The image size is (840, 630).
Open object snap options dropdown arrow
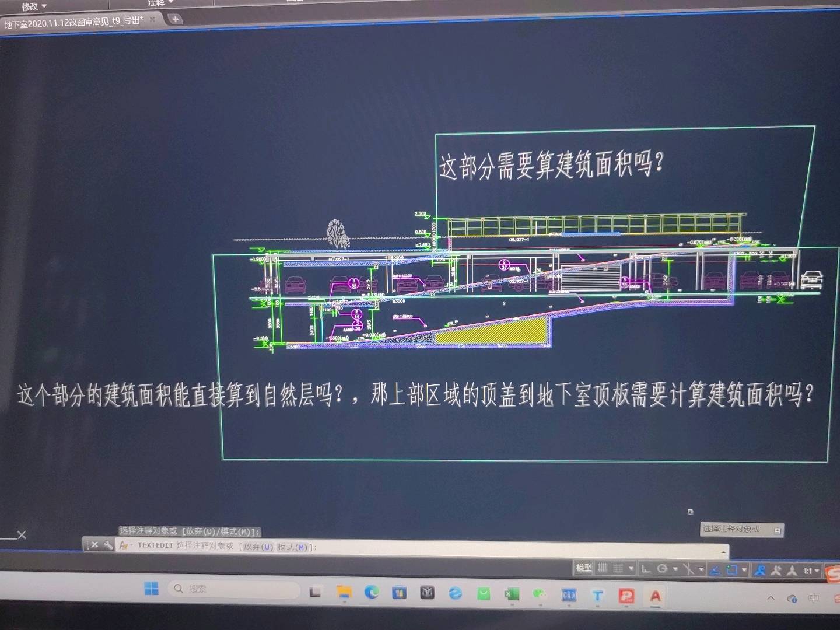tap(744, 570)
